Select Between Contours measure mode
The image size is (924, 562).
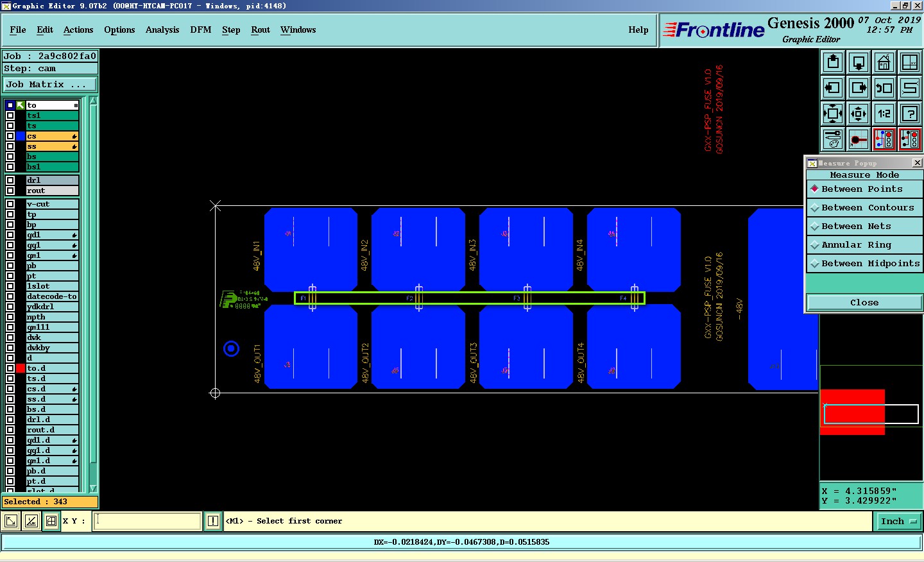tap(864, 208)
